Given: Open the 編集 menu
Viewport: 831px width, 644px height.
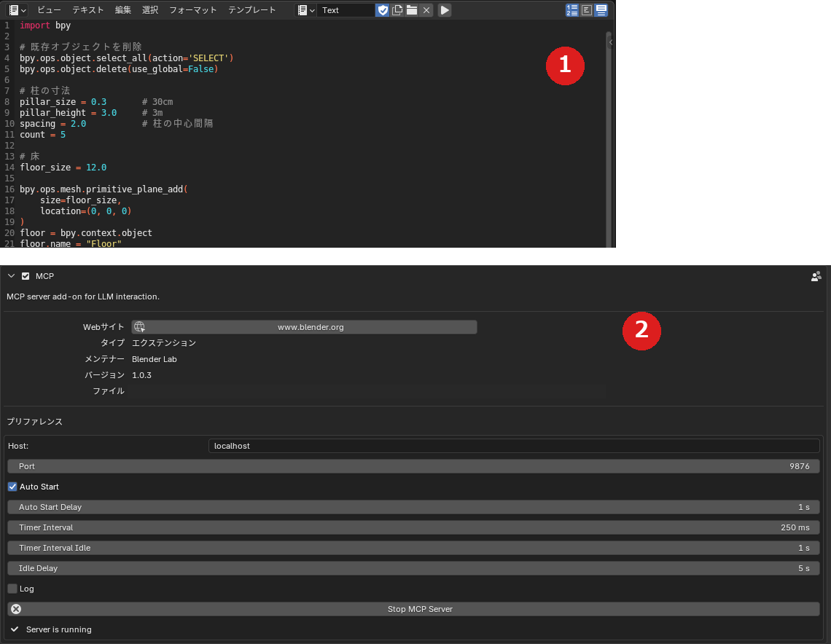Looking at the screenshot, I should pos(123,10).
